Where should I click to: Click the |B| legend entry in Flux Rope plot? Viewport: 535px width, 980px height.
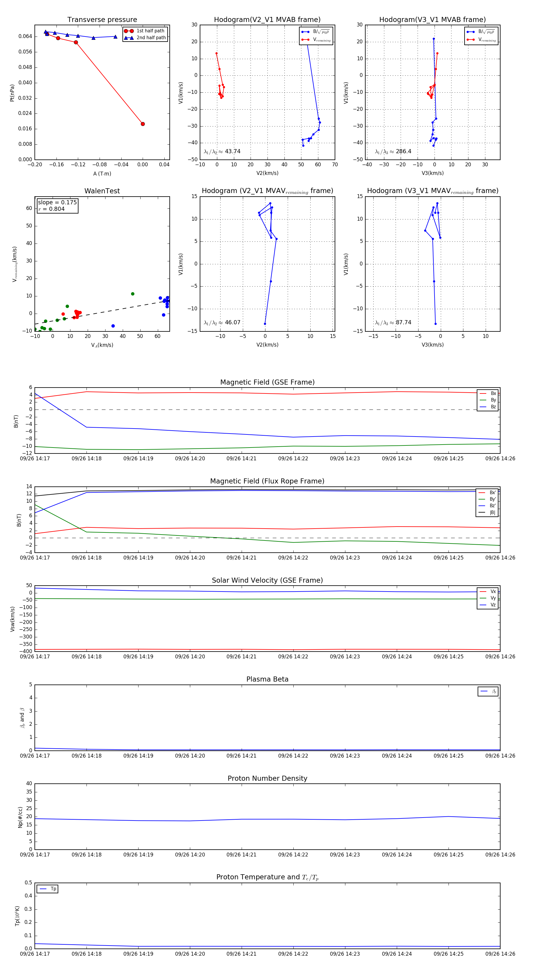[487, 513]
